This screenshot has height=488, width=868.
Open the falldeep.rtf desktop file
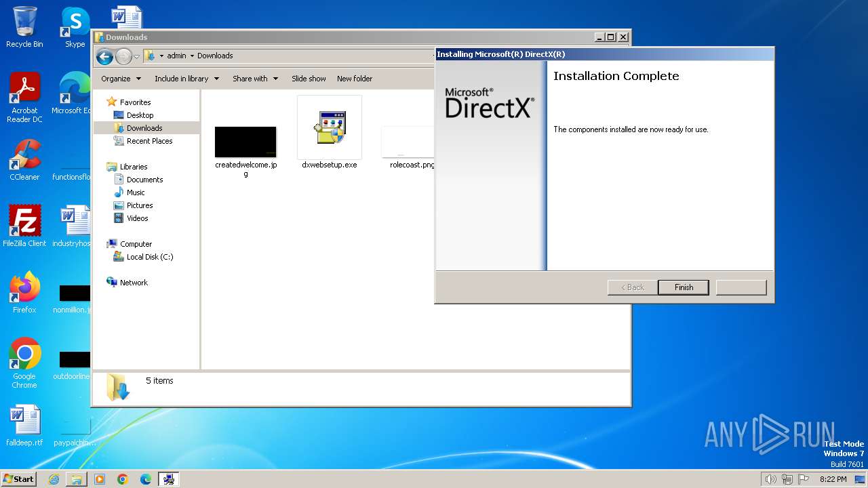coord(24,425)
